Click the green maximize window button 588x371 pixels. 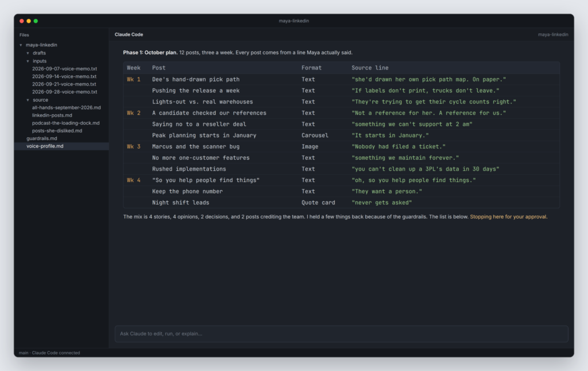(36, 21)
